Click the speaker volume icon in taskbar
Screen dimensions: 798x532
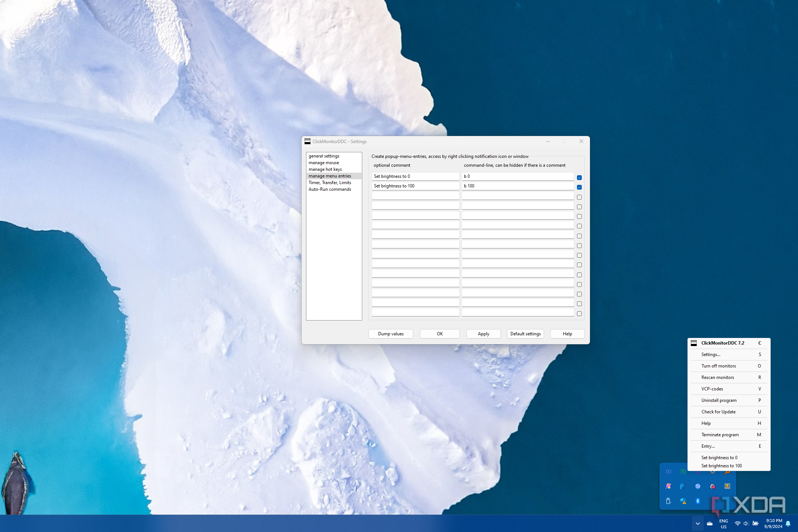(746, 523)
